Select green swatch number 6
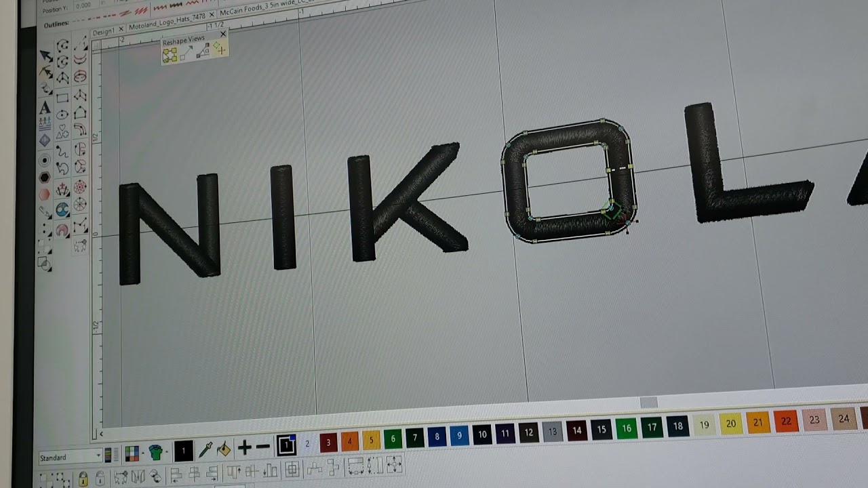 click(x=393, y=439)
